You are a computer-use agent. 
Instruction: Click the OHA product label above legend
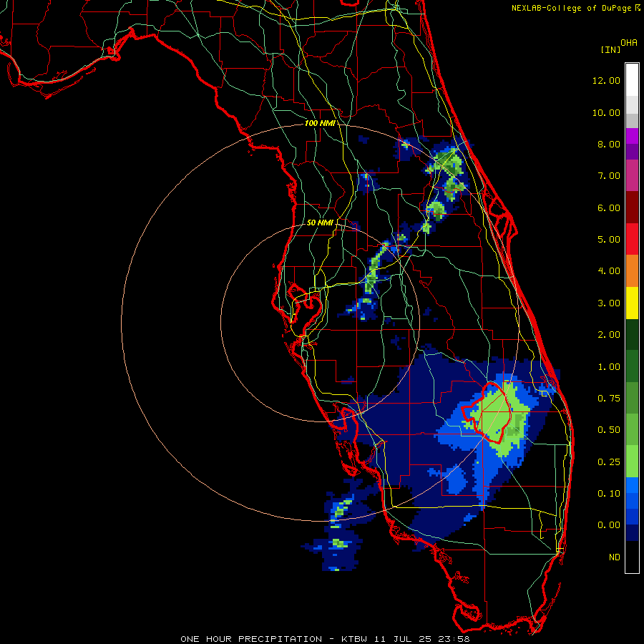click(x=629, y=43)
